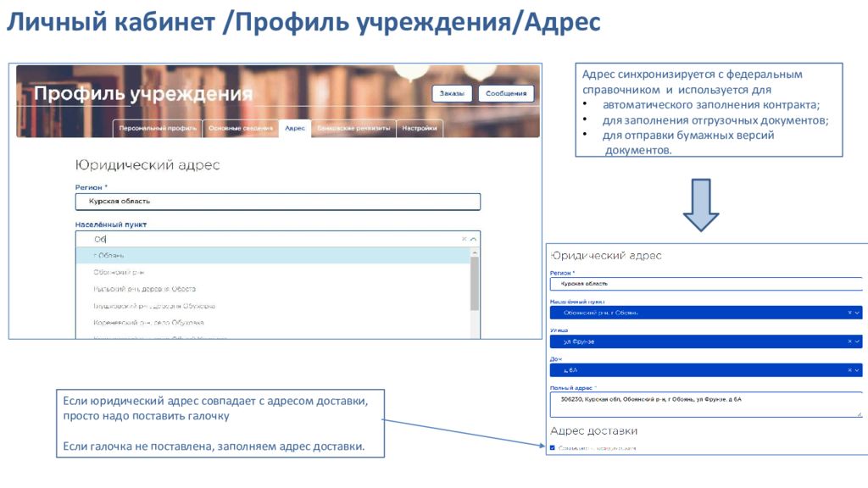Viewport: 868px width, 488px height.
Task: Click the scrollbar up arrow in suggestion list
Action: coord(475,252)
